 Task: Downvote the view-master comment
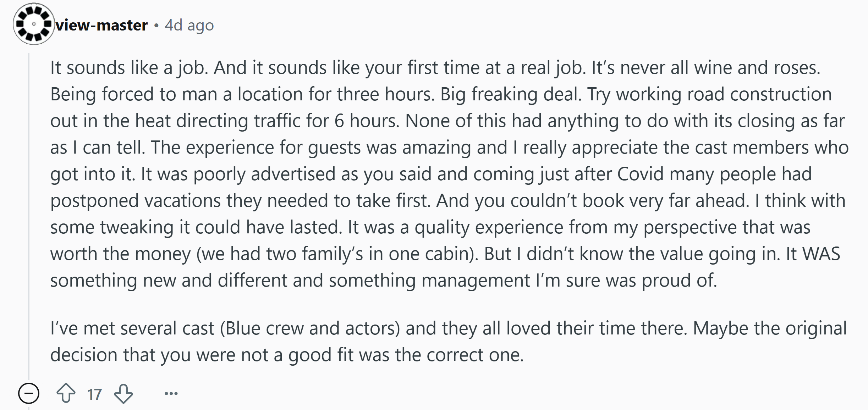(123, 394)
